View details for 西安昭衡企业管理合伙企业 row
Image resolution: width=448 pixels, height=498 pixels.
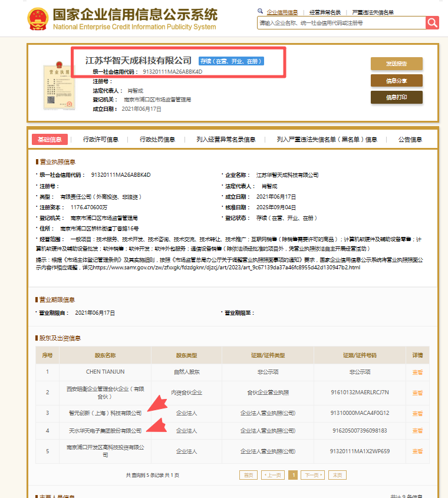click(x=417, y=393)
